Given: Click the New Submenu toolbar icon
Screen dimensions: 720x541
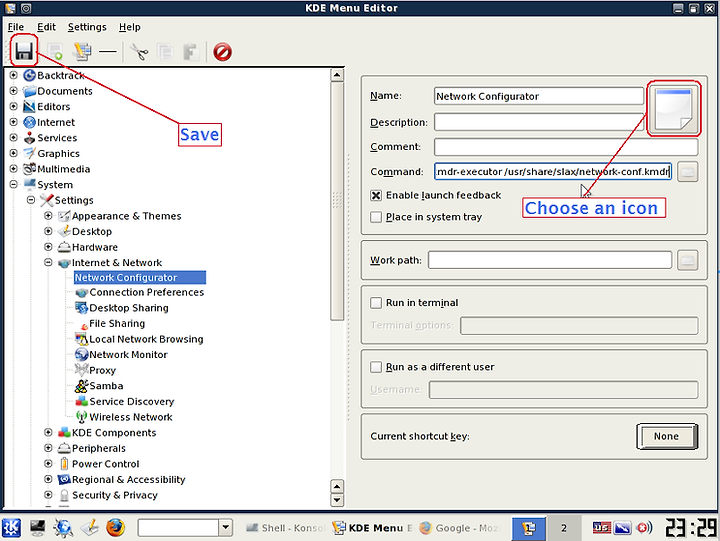Looking at the screenshot, I should coord(82,51).
